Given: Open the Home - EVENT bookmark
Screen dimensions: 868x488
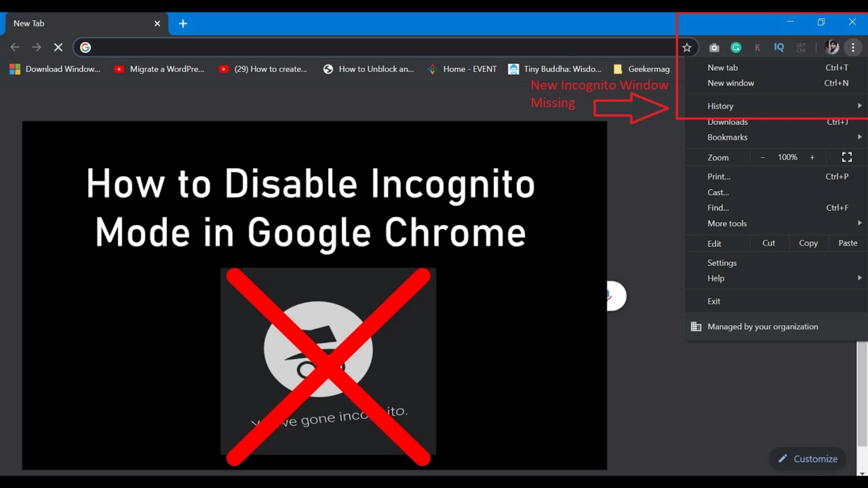Looking at the screenshot, I should coord(462,69).
